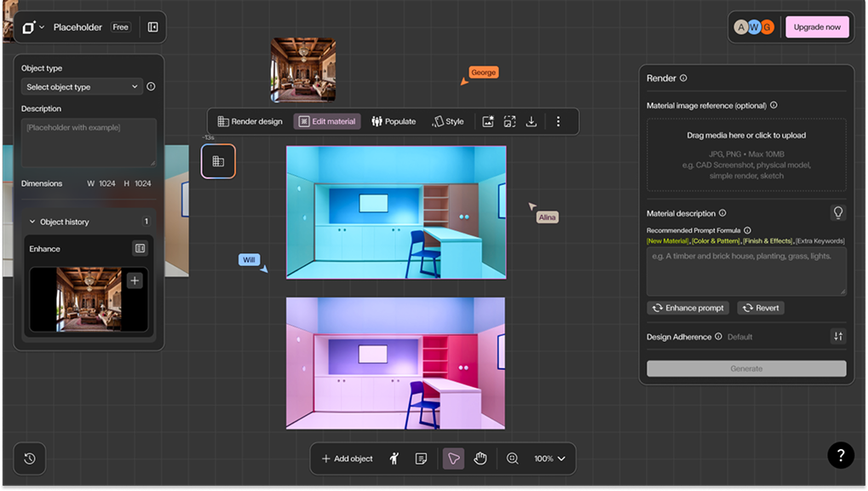The image size is (868, 491).
Task: Open the Populate tool
Action: 394,121
